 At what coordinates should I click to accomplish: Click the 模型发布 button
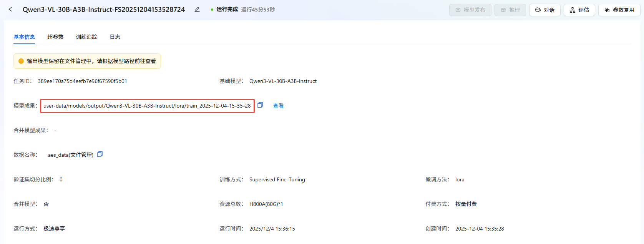[470, 10]
